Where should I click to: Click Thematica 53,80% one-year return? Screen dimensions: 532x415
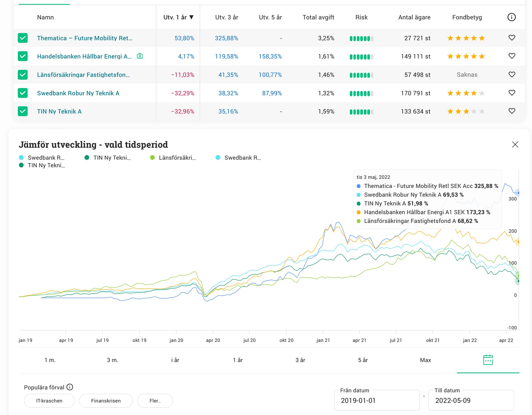[x=184, y=38]
